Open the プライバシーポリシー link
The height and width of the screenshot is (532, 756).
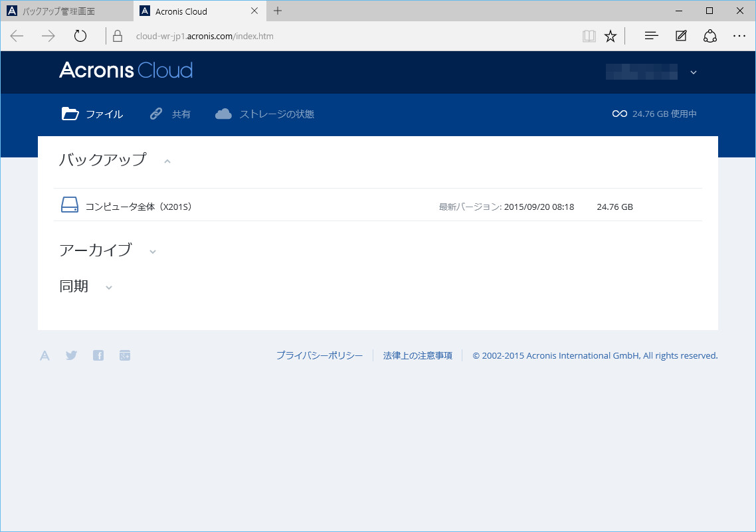point(319,355)
